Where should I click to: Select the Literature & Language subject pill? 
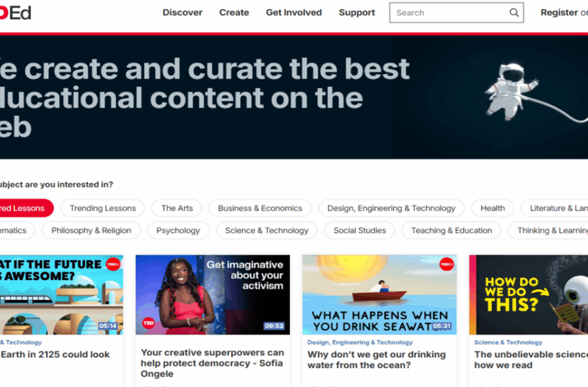555,208
